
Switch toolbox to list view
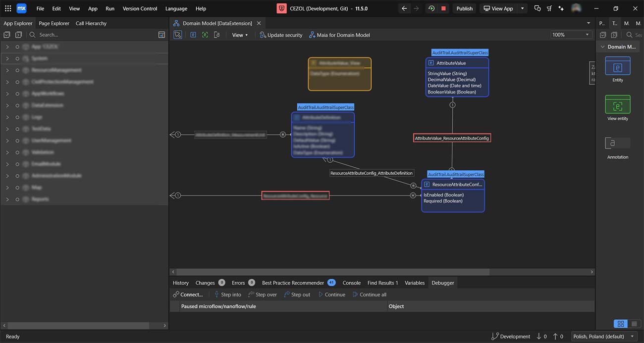(634, 324)
